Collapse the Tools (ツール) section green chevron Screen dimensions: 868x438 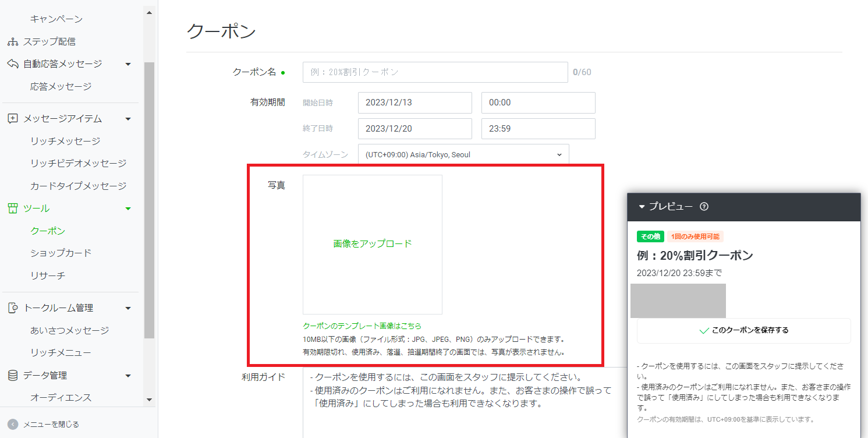coord(128,209)
